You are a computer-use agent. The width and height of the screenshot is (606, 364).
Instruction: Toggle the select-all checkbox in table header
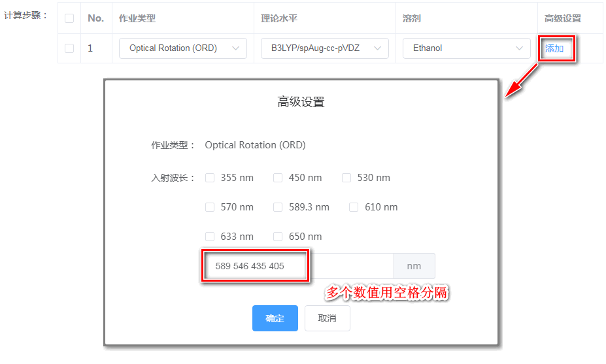coord(69,18)
